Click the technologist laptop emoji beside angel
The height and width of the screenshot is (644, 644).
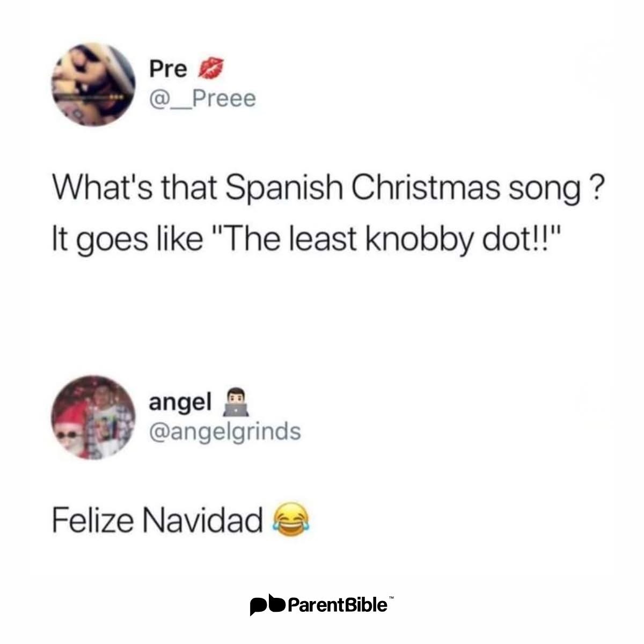tap(237, 403)
